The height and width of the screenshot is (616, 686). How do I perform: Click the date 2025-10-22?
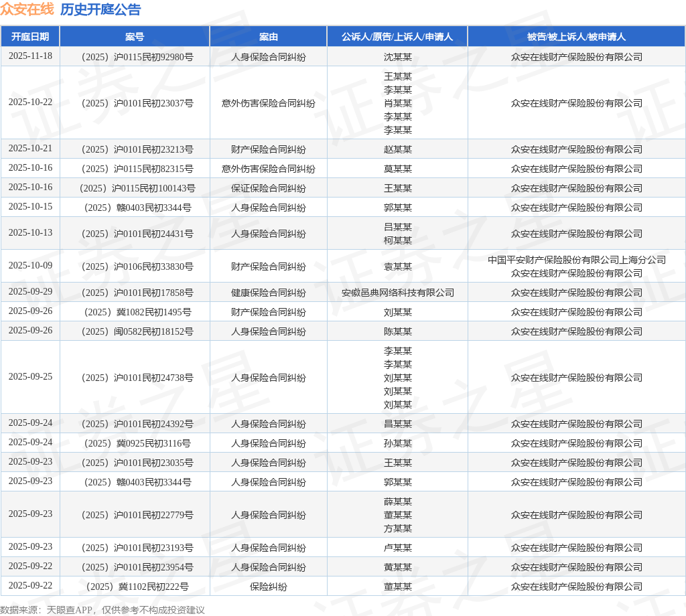[30, 102]
